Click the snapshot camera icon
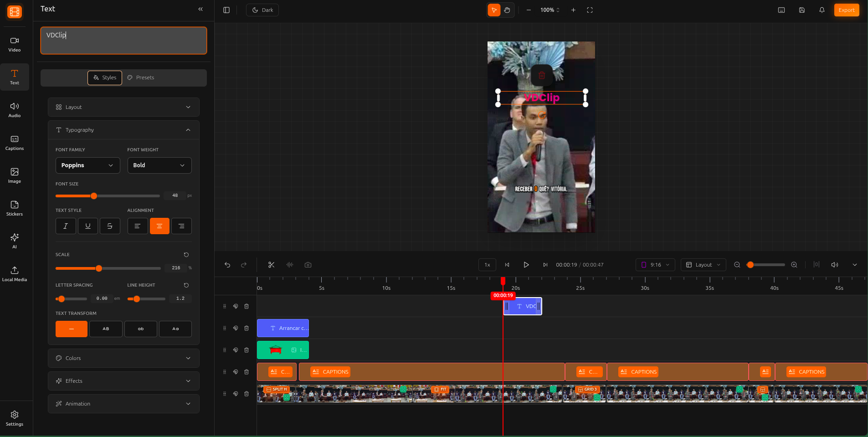The width and height of the screenshot is (868, 437). 308,265
